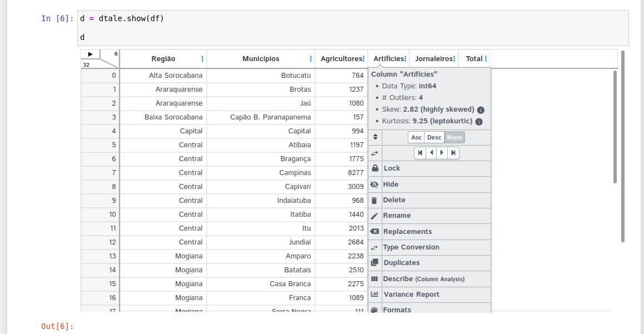This screenshot has height=334, width=644.
Task: Open the Região column menu dots
Action: [x=202, y=59]
